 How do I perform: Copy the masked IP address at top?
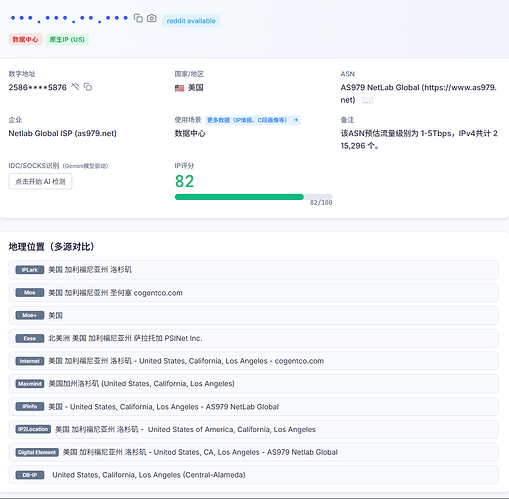pyautogui.click(x=138, y=18)
